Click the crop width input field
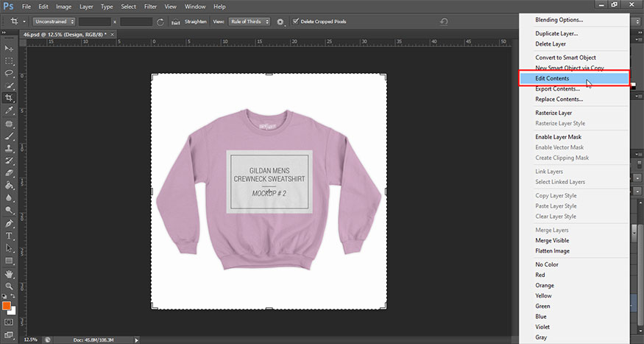This screenshot has width=644, height=344. (x=95, y=22)
